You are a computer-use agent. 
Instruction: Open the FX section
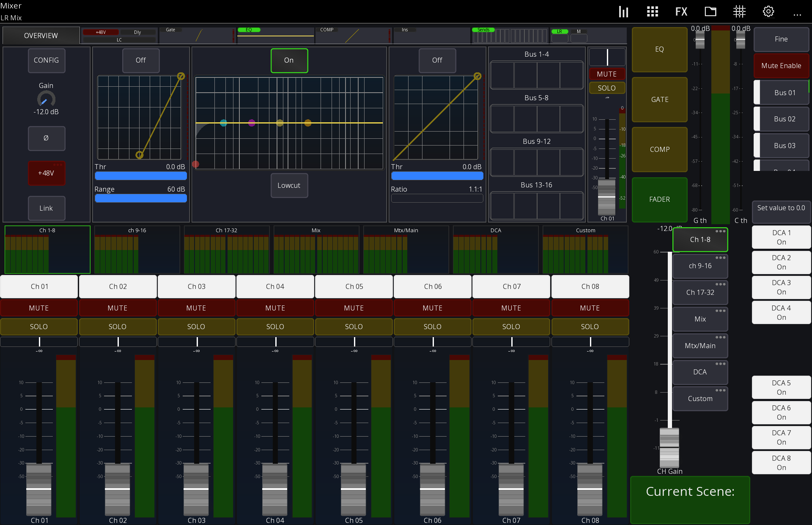click(x=681, y=12)
